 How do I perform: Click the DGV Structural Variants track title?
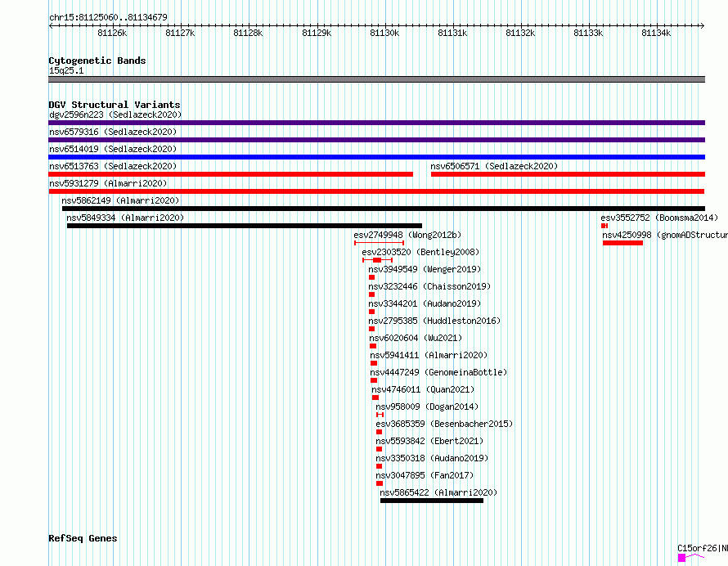(x=115, y=105)
